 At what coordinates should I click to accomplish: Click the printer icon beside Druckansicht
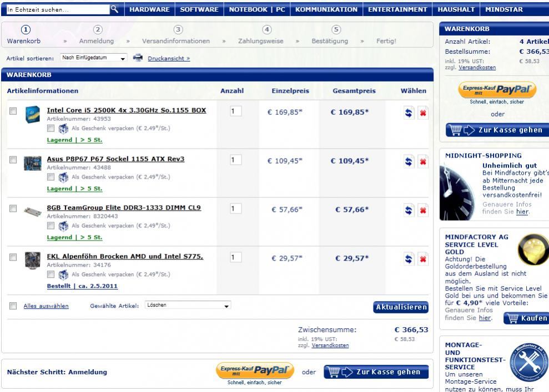click(138, 58)
